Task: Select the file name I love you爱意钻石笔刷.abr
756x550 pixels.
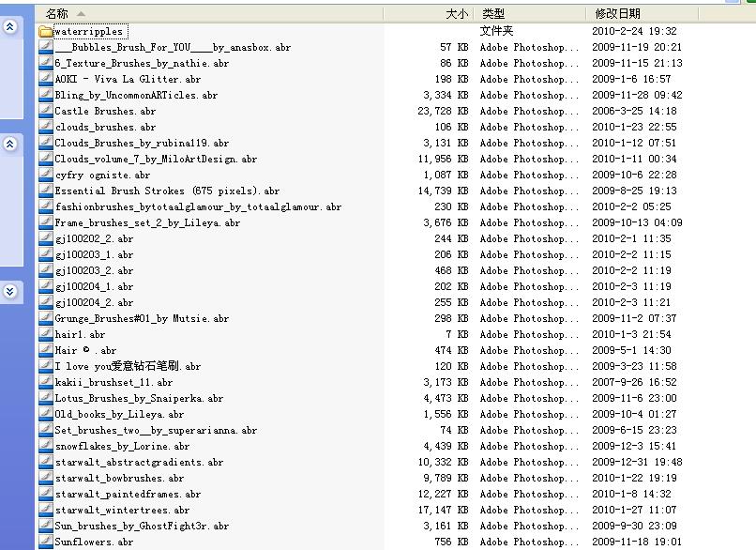Action: [x=128, y=366]
